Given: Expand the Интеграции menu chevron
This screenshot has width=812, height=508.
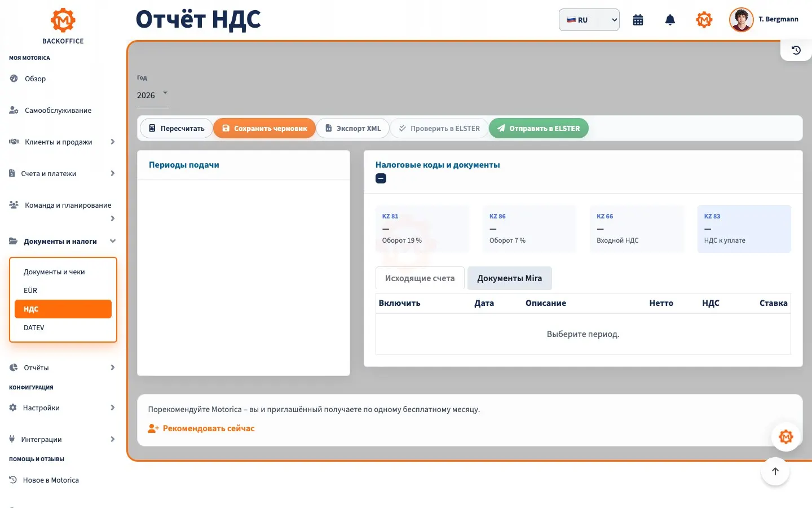Looking at the screenshot, I should click(113, 439).
